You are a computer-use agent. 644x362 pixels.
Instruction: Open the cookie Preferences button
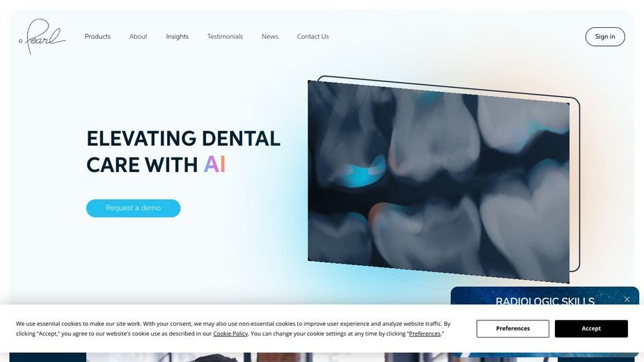coord(512,329)
